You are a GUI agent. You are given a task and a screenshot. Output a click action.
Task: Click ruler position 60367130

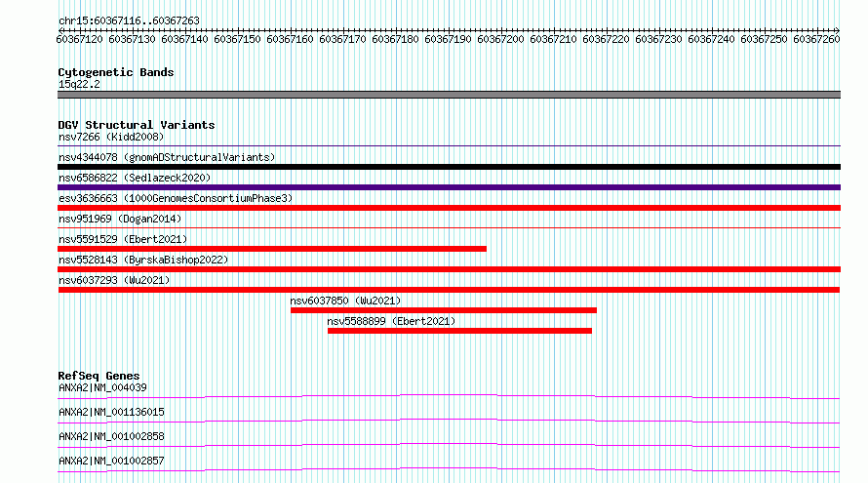click(132, 39)
